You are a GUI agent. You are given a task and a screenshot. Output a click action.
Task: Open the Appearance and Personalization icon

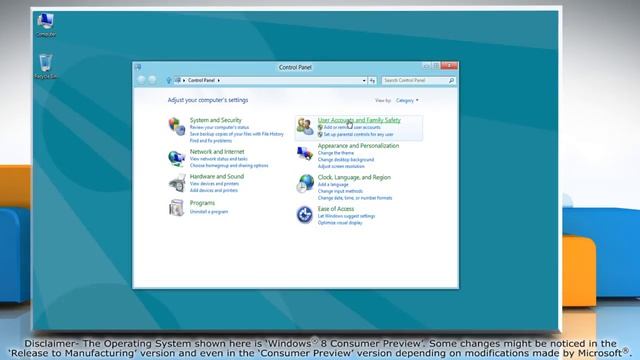tap(305, 154)
